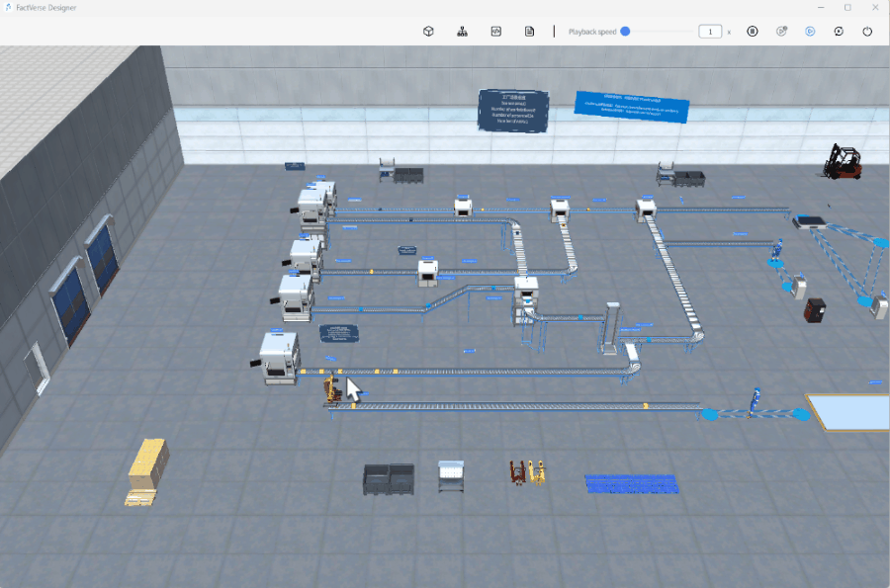Open the hierarchy view icon in toolbar
The image size is (890, 588).
pyautogui.click(x=462, y=31)
